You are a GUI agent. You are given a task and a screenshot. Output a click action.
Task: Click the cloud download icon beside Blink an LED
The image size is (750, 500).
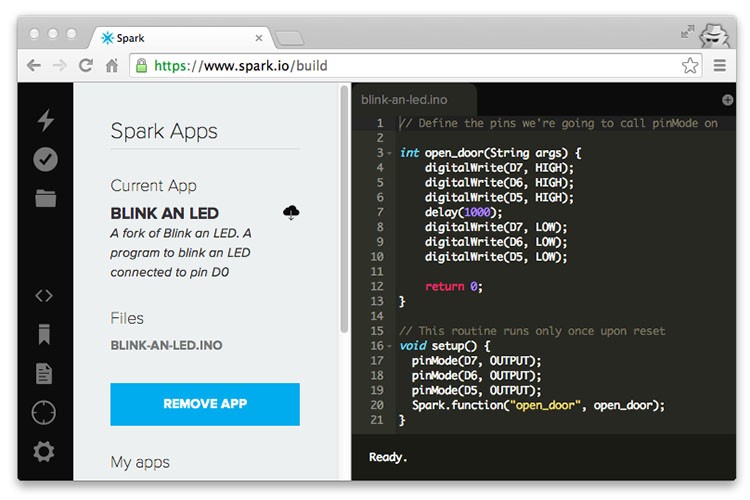pos(291,212)
